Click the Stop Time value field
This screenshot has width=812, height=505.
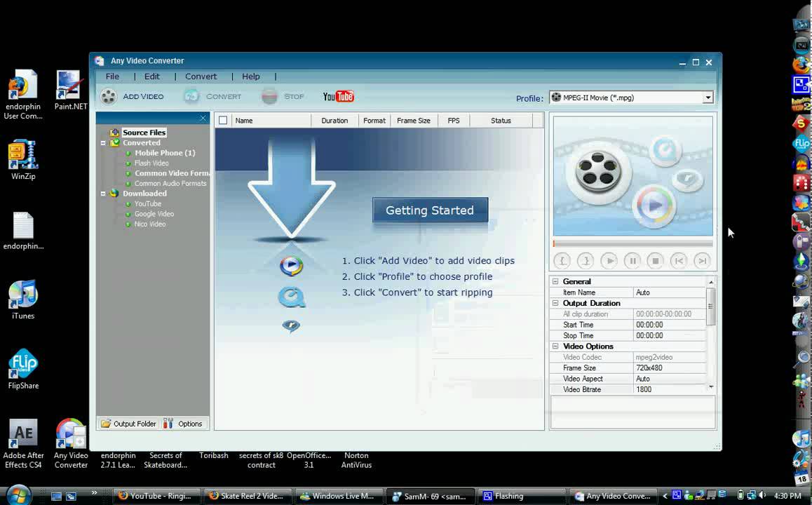tap(669, 336)
